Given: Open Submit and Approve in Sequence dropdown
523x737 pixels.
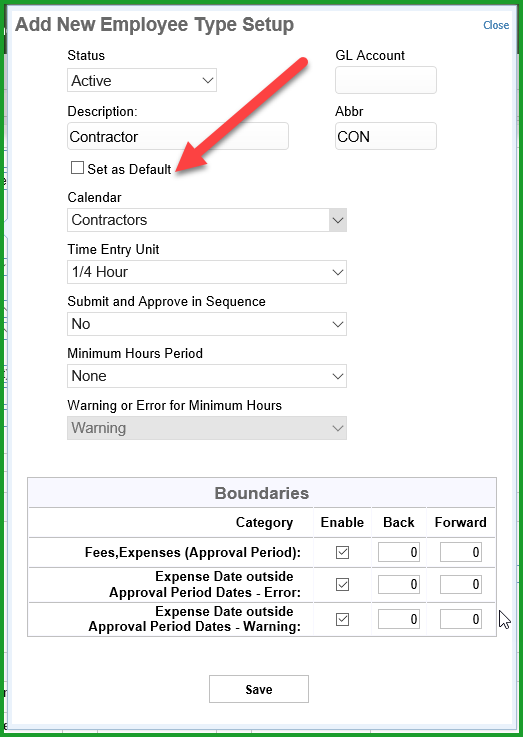Looking at the screenshot, I should click(207, 324).
